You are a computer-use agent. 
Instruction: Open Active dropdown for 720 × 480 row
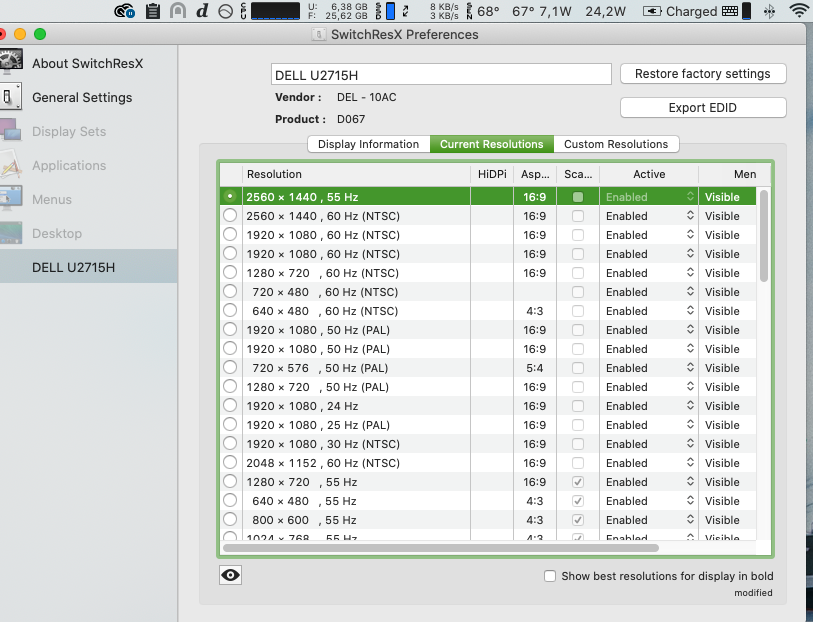click(x=649, y=292)
